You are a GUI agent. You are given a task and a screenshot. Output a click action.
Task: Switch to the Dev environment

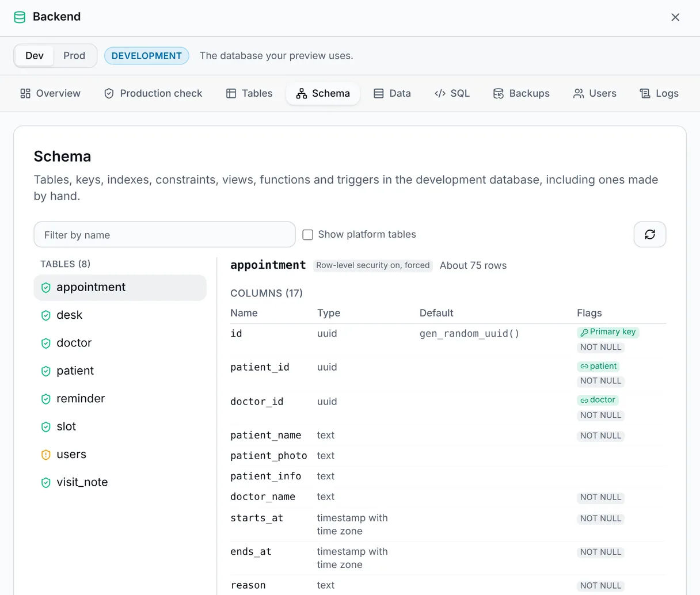tap(35, 56)
